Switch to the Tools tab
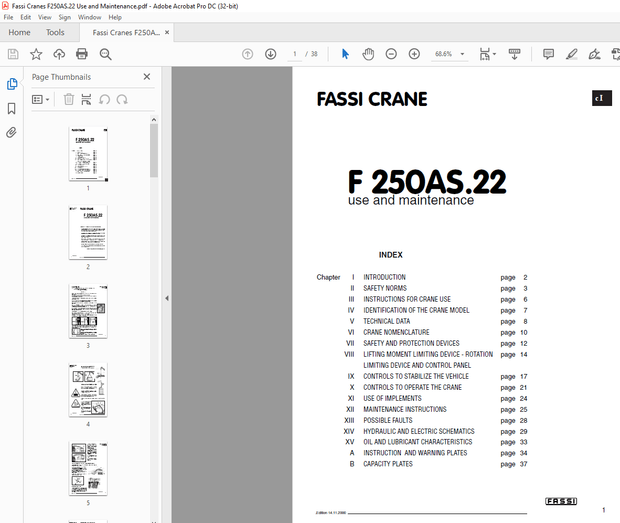620x523 pixels. coord(55,32)
